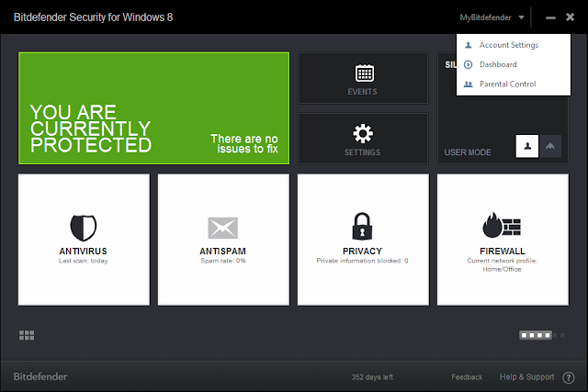Image resolution: width=588 pixels, height=392 pixels.
Task: Open the green protection status panel
Action: point(153,108)
